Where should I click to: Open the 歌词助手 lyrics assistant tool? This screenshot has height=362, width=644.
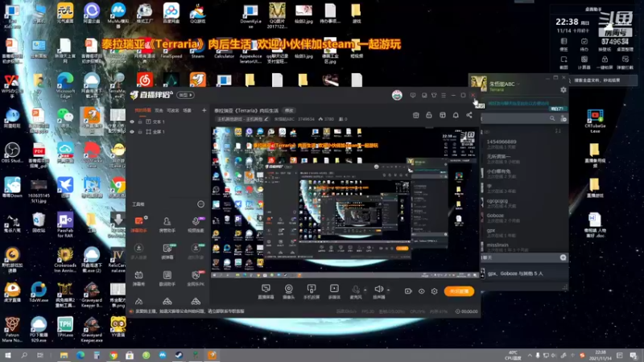point(167,278)
